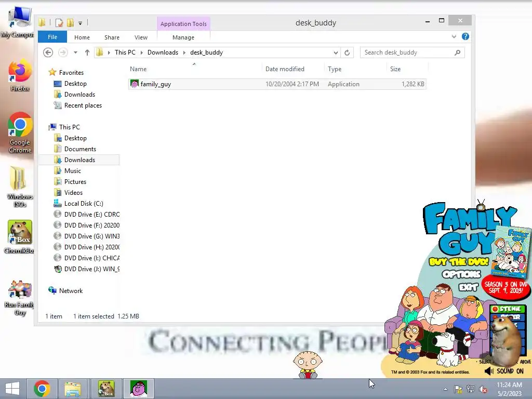Open Chrome from the taskbar

[42, 389]
